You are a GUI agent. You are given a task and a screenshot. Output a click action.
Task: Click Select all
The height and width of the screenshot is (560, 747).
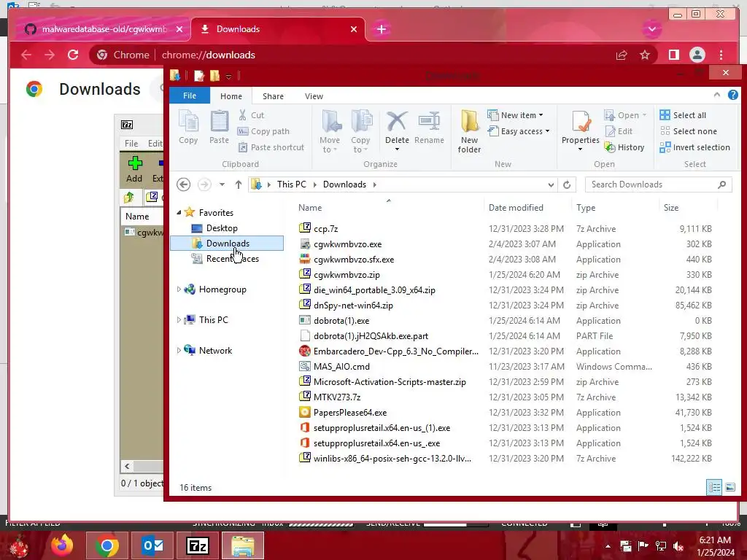683,114
